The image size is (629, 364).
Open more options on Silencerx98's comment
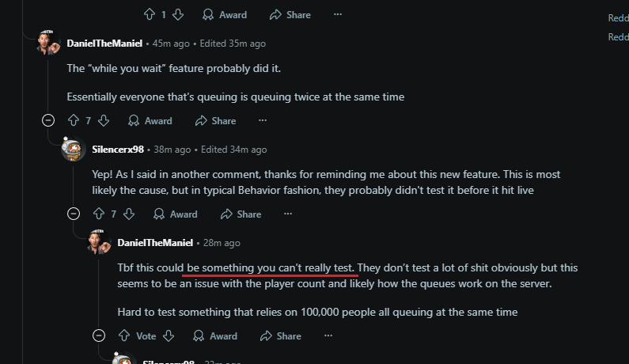[x=288, y=214]
